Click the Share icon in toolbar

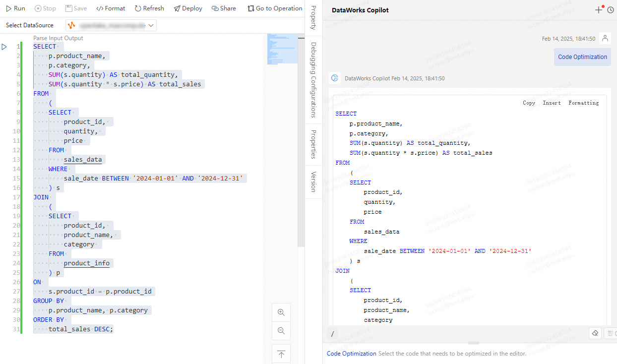click(x=224, y=8)
